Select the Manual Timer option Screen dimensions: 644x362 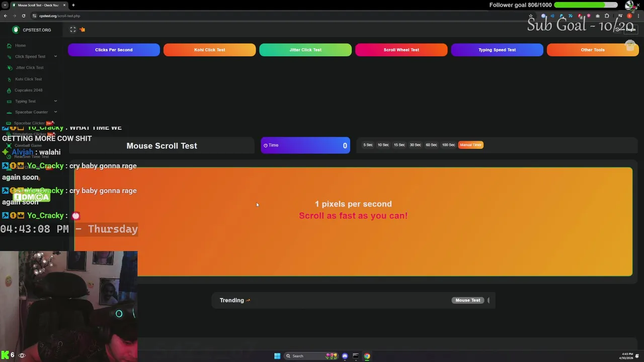pos(471,145)
